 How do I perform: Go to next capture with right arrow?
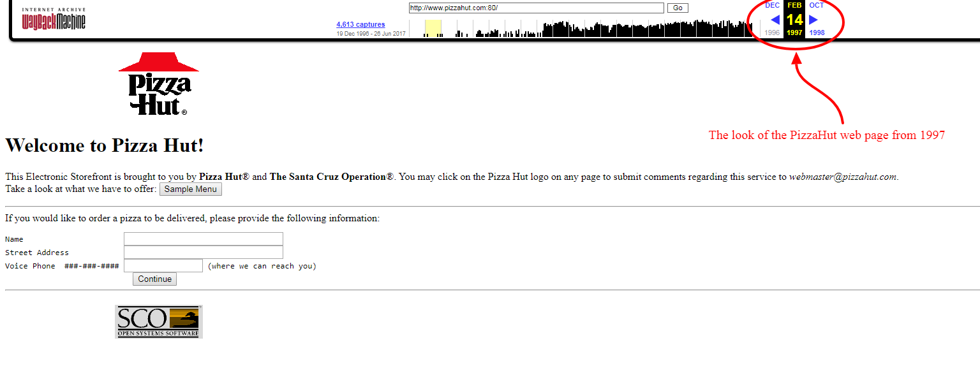(813, 20)
